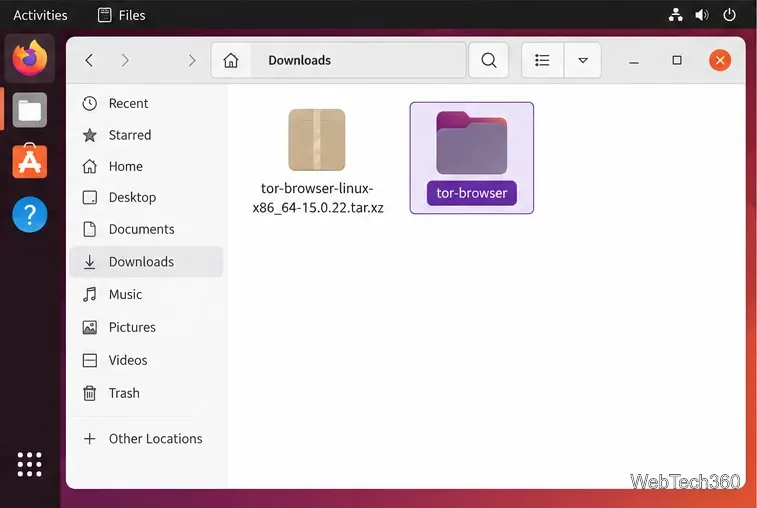Screen dimensions: 757x508
Task: Click the tor-browser folder name label
Action: click(x=472, y=193)
